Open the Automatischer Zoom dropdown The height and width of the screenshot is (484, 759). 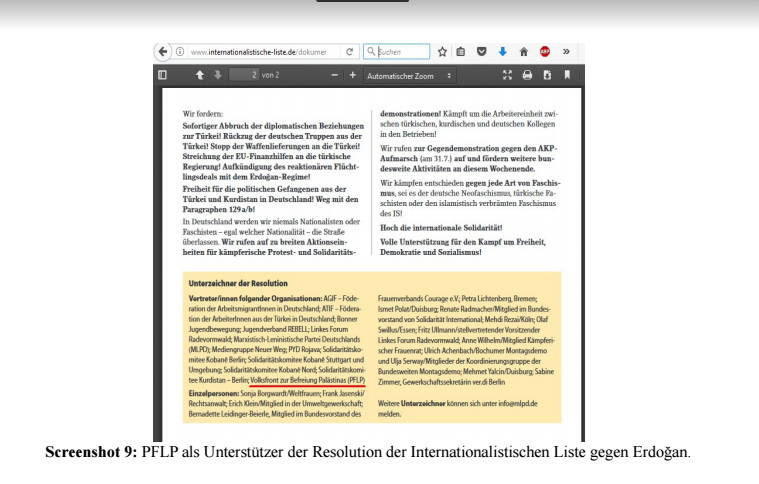(409, 75)
